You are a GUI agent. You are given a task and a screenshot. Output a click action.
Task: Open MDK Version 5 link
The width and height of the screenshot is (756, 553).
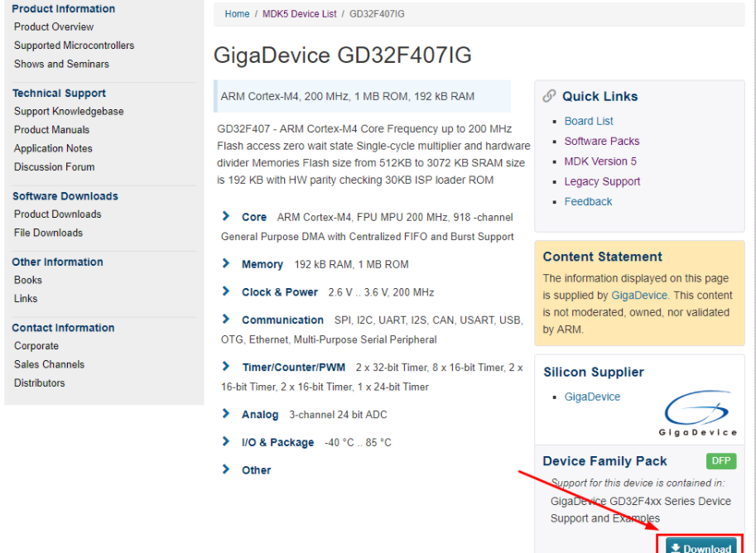(600, 161)
